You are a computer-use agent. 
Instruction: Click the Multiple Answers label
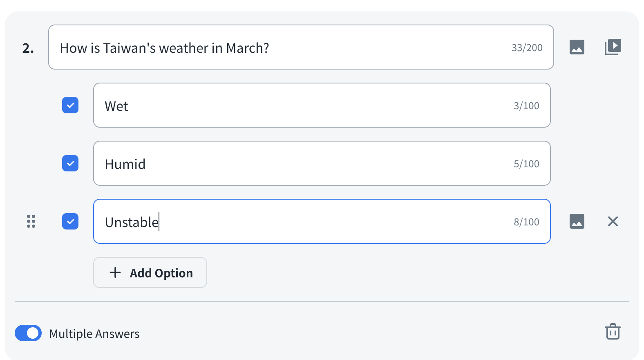click(94, 334)
